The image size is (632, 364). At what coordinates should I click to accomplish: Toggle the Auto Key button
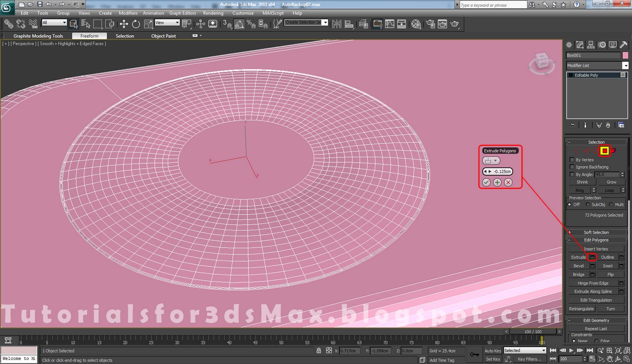[x=493, y=351]
